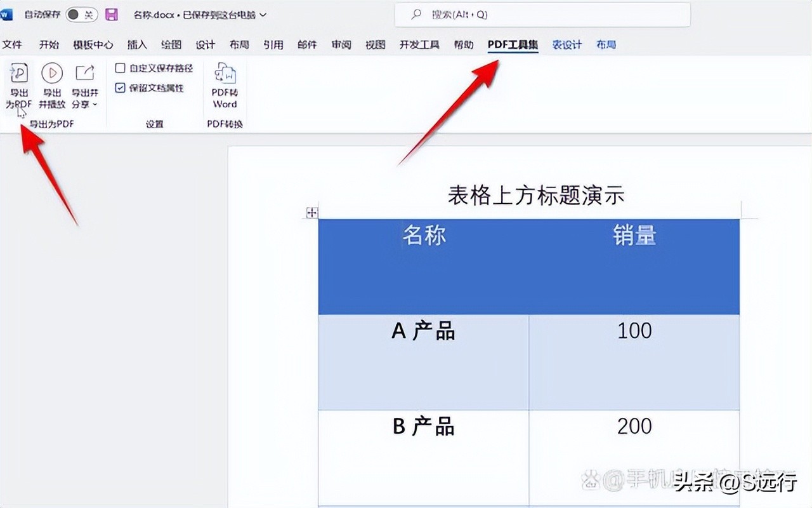Save the document using the floppy disk icon

tap(112, 13)
